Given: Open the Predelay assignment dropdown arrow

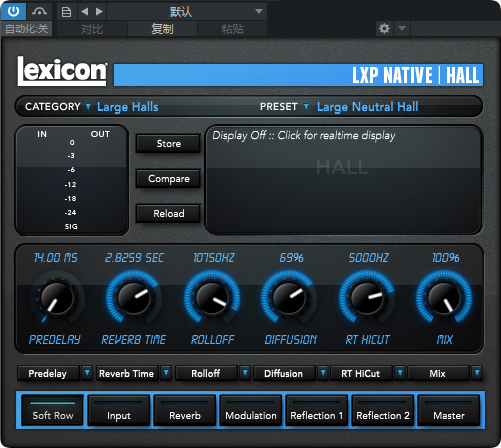Looking at the screenshot, I should (87, 373).
